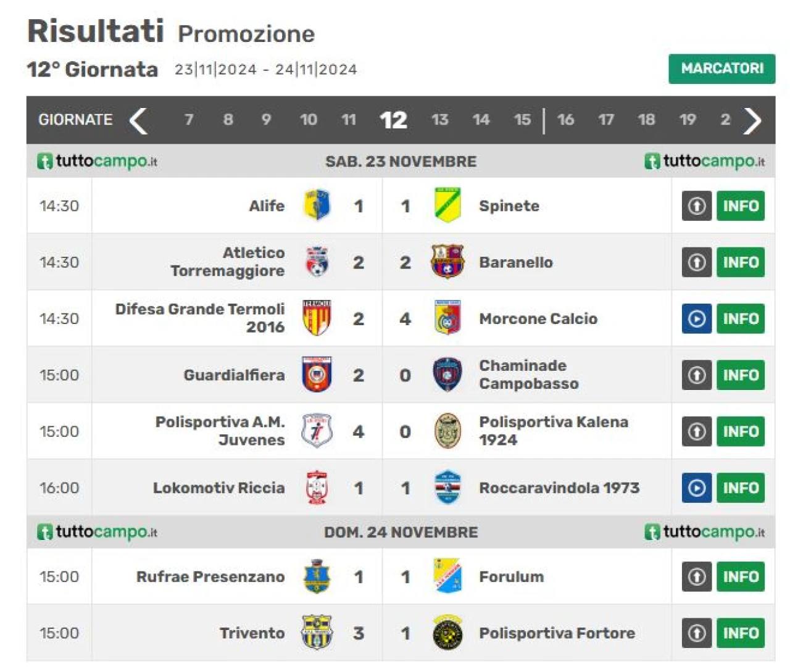Show next matchdays with right chevron
The height and width of the screenshot is (672, 790).
coord(752,120)
